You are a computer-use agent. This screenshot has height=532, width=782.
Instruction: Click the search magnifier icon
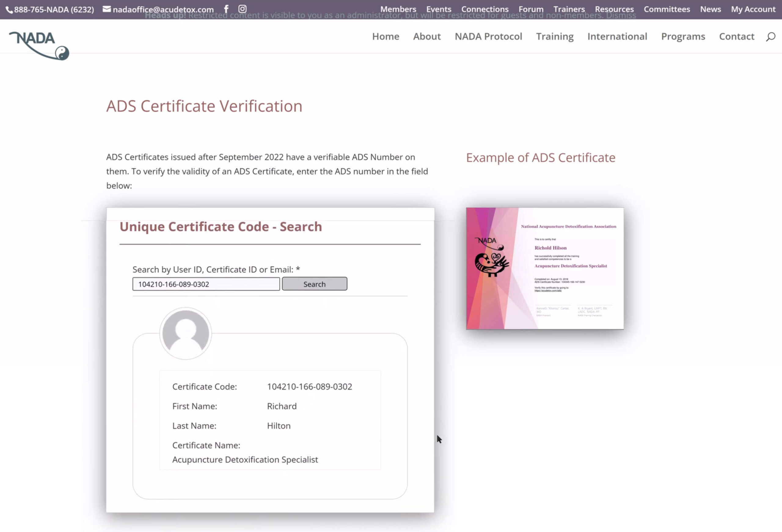coord(771,36)
